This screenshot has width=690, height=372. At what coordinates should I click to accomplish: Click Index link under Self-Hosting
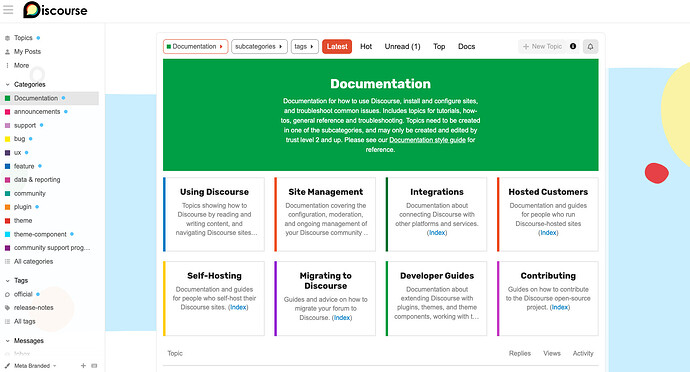click(239, 308)
